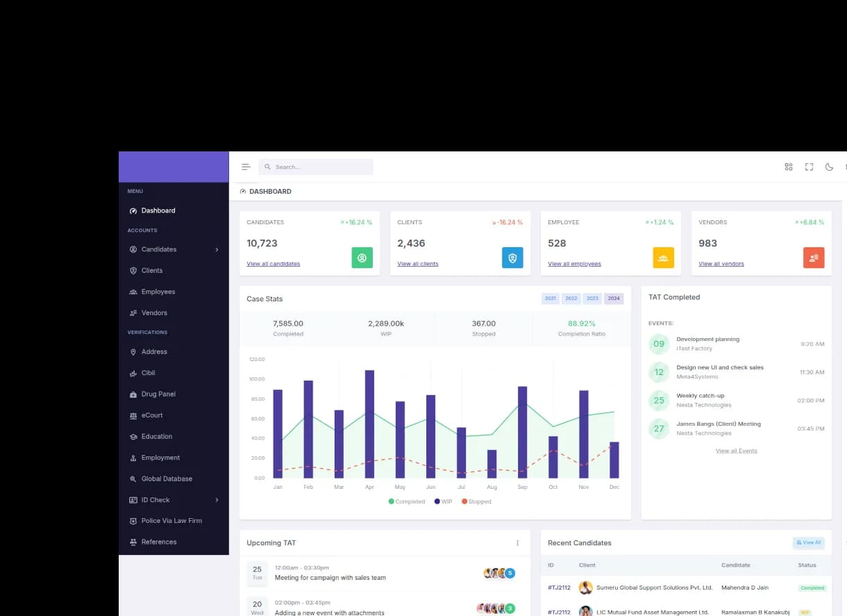Toggle the Stopped series in chart legend
The height and width of the screenshot is (616, 847).
click(x=476, y=501)
